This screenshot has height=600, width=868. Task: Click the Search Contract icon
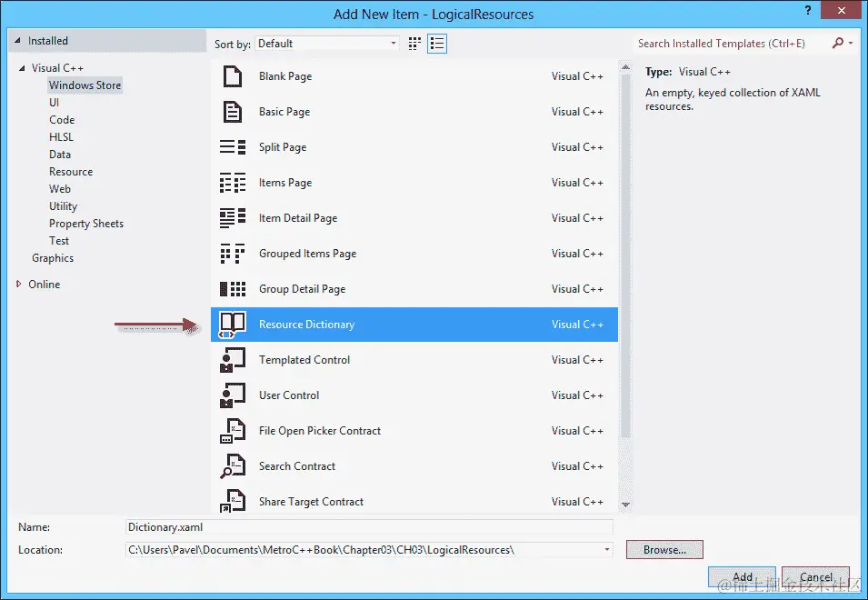click(233, 466)
